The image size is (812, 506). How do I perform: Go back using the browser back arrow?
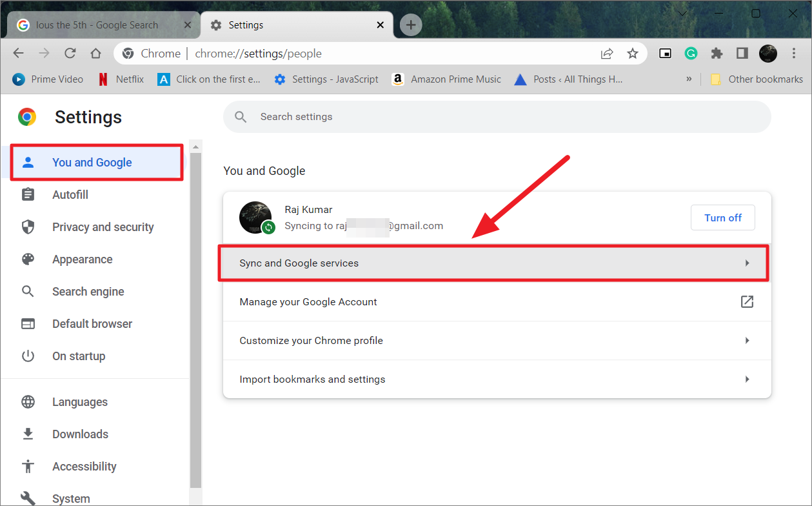coord(19,54)
